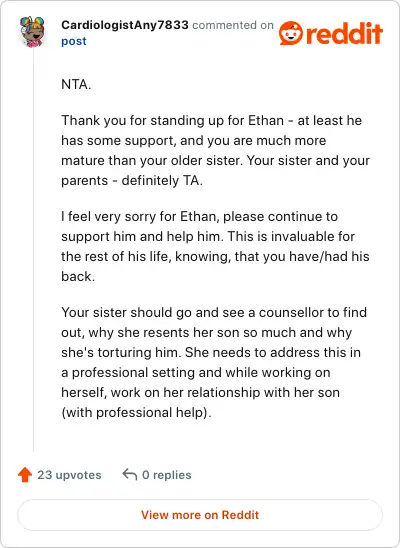The height and width of the screenshot is (548, 400).
Task: Click the "Your sister should go" paragraph
Action: coord(214,362)
